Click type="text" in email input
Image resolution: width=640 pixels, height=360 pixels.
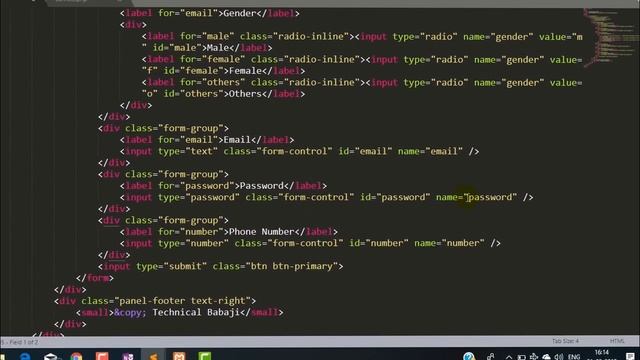coord(188,151)
